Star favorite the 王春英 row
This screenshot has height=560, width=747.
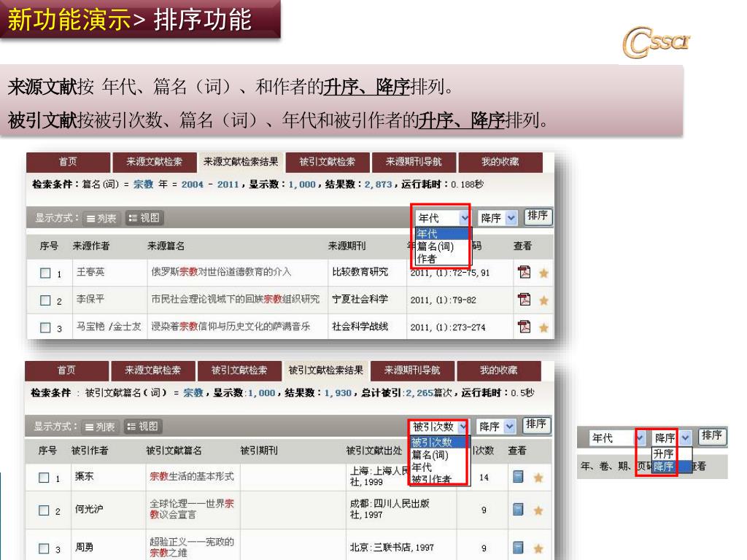point(543,273)
